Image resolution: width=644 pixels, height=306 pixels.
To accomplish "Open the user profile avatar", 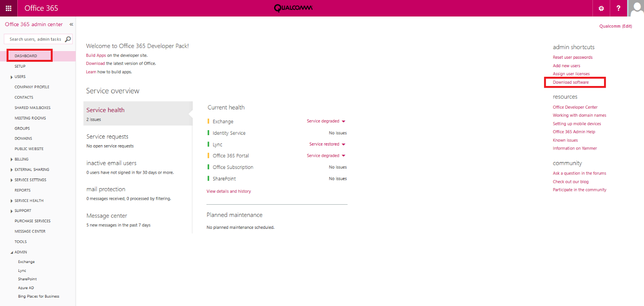I will pos(636,8).
